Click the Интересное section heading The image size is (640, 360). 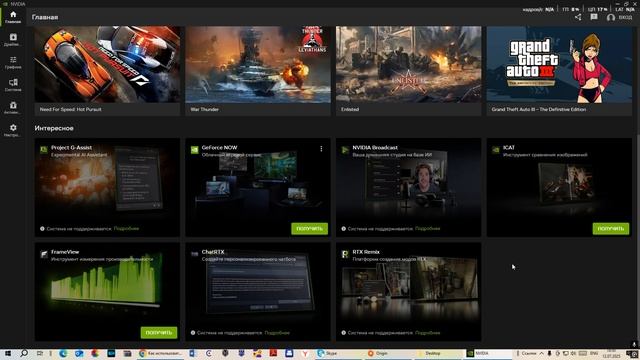tap(54, 128)
